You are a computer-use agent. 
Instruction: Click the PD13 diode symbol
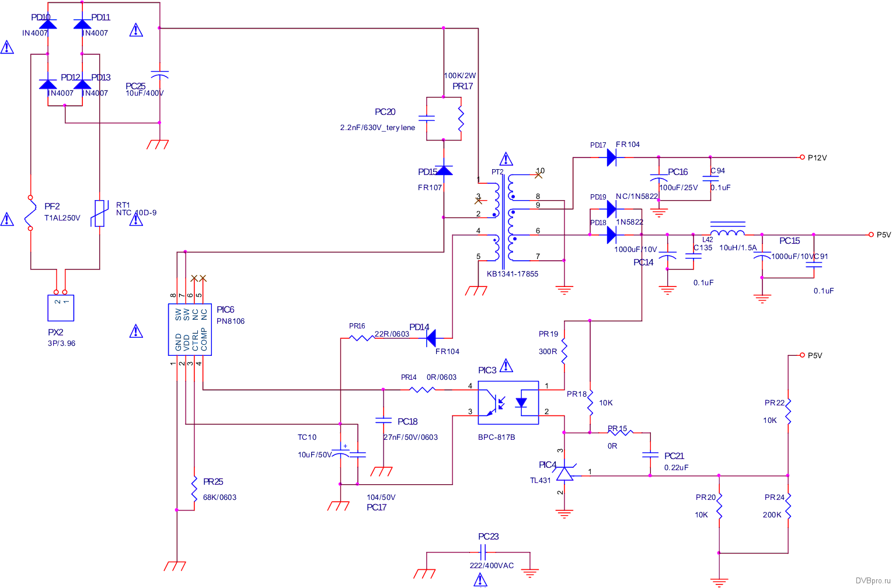82,84
